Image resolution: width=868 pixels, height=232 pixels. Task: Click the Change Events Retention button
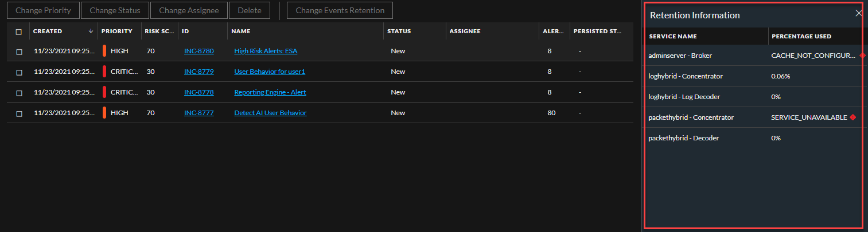coord(340,10)
